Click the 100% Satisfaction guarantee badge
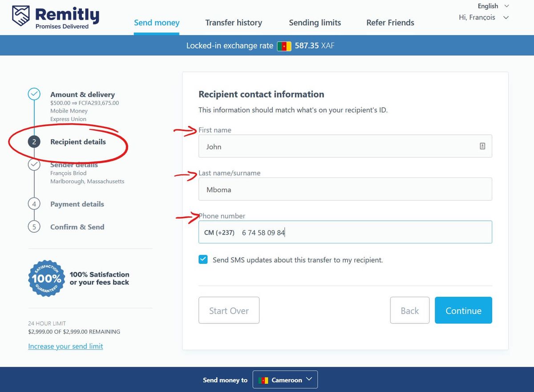Screen dimensions: 534x392 tap(46, 278)
